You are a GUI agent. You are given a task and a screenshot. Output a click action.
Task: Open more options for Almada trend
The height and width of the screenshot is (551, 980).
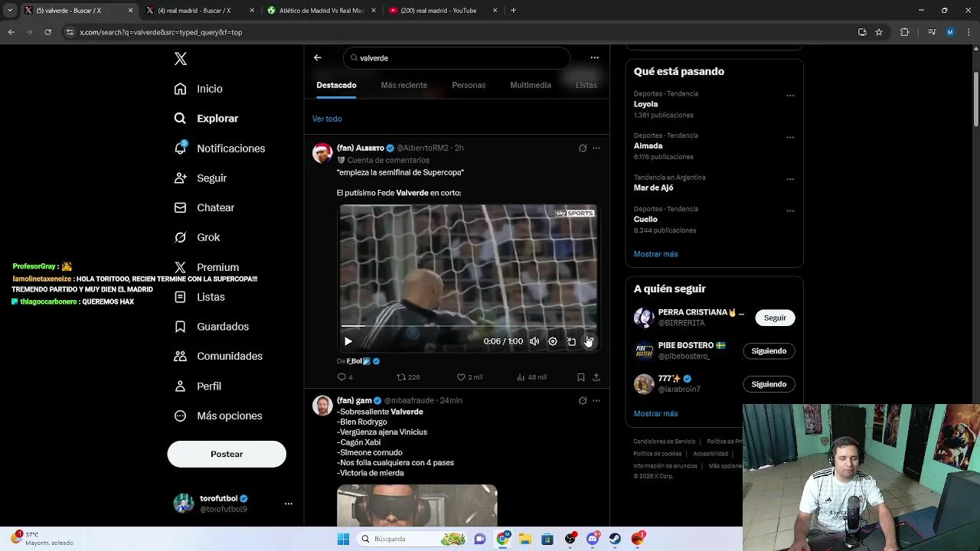(x=790, y=138)
